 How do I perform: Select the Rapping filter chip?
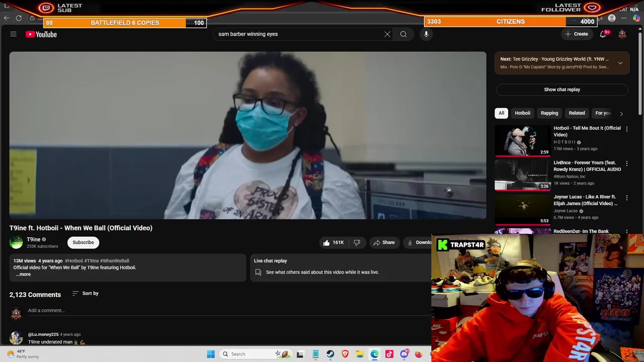click(x=549, y=113)
